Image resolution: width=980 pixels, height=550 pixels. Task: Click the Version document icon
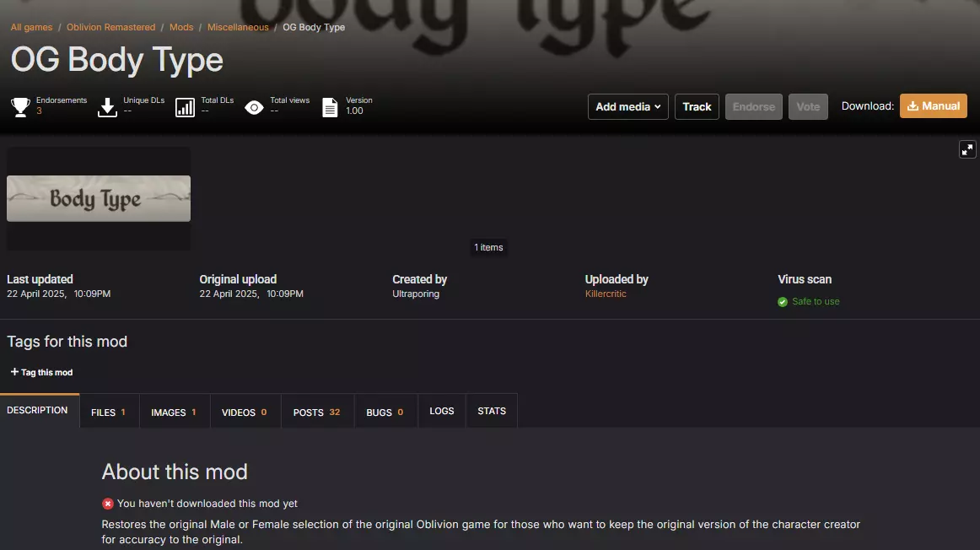[x=330, y=107]
